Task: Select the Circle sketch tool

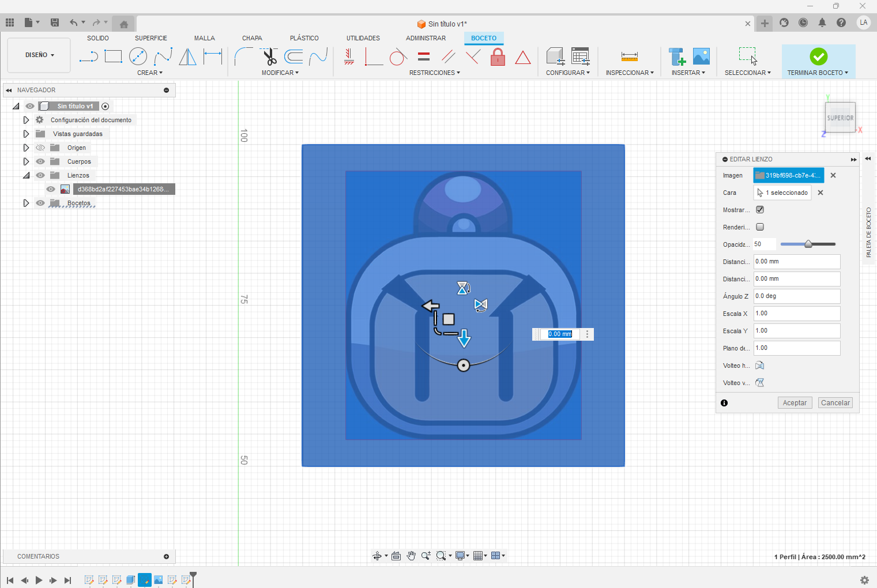Action: [138, 56]
